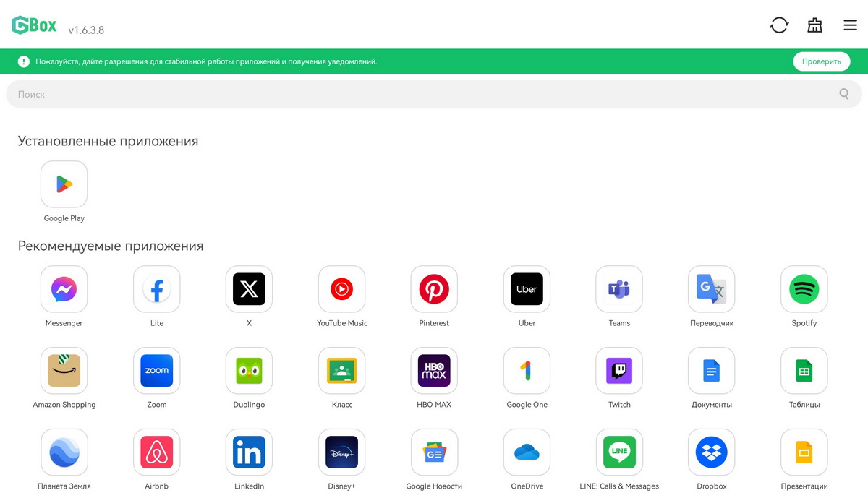Viewport: 868px width, 498px height.
Task: Launch the LinkedIn app
Action: pyautogui.click(x=249, y=452)
